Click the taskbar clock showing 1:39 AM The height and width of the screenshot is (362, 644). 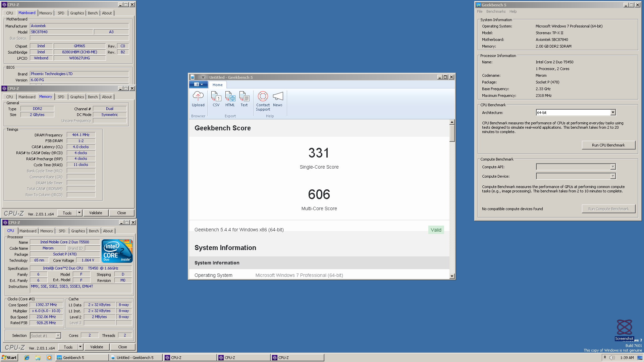pos(627,358)
